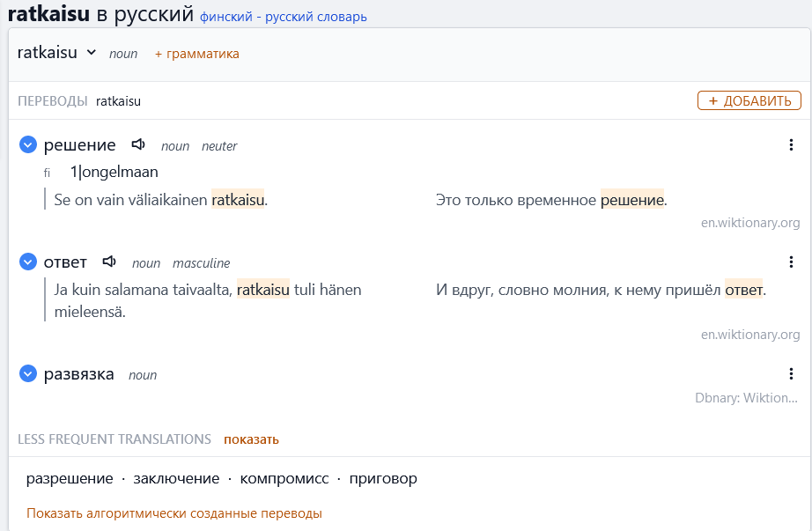Collapse the "ответ" translation entry
Viewport: 812px width, 531px height.
point(27,261)
